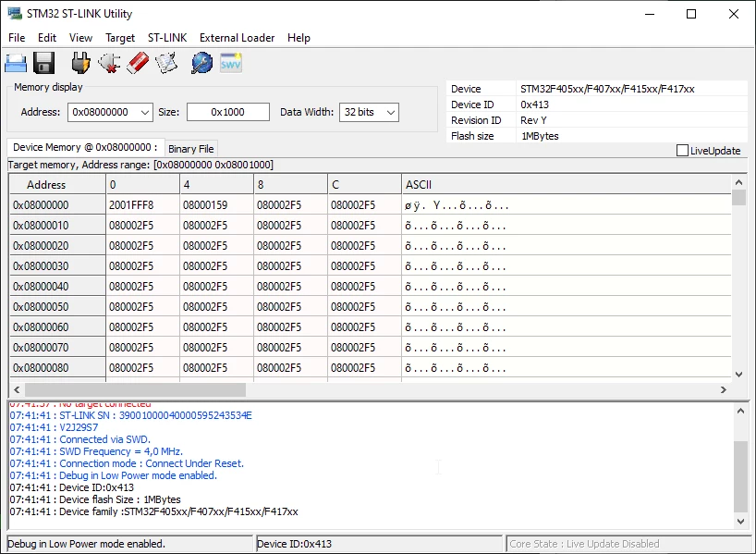
Task: Click the log panel scrollbar thumb
Action: 740,477
